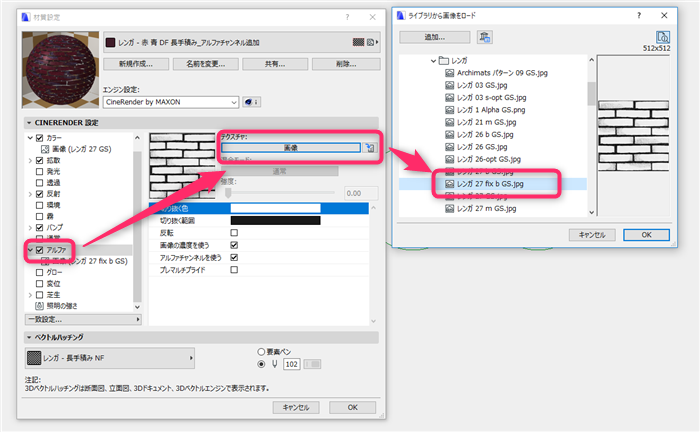The width and height of the screenshot is (700, 432).
Task: Click the 追加... button in library dialog
Action: (435, 37)
